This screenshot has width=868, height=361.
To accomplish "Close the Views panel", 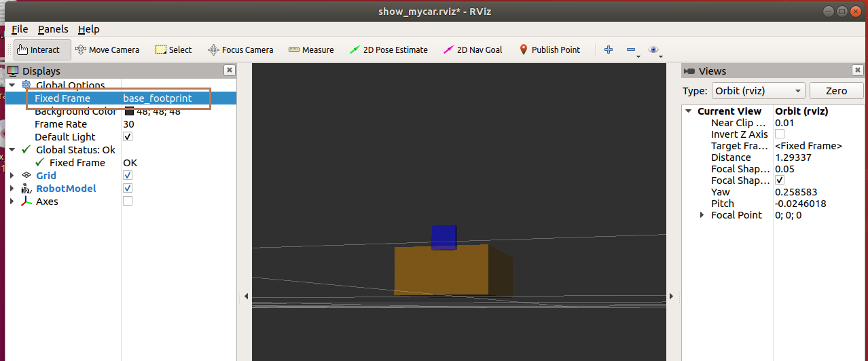I will 858,70.
